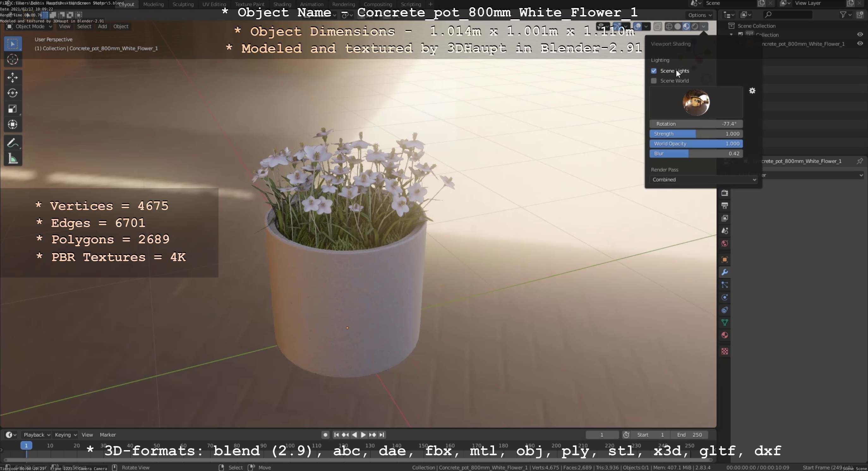The height and width of the screenshot is (471, 868).
Task: Open the Texture checker properties tab
Action: coord(725,351)
